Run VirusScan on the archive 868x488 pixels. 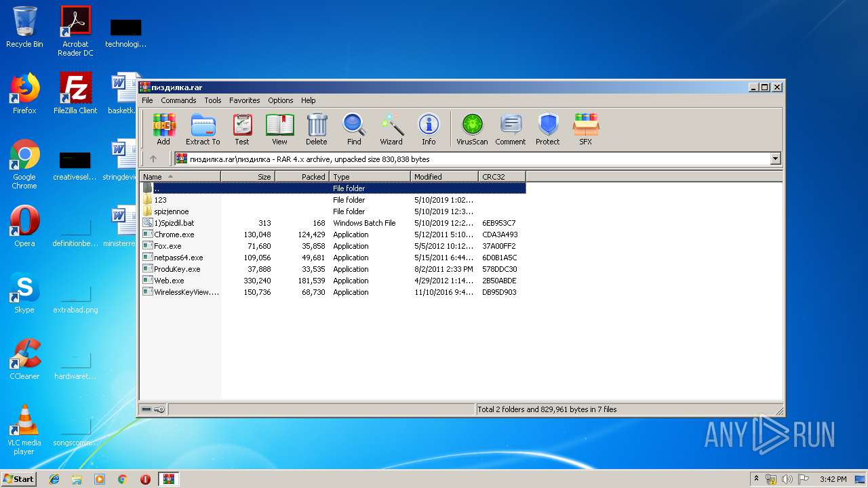click(472, 129)
